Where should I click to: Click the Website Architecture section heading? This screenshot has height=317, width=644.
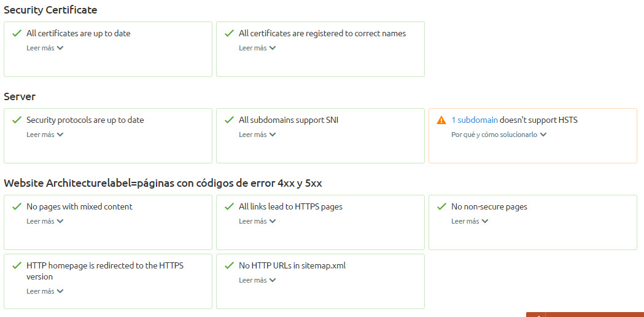pos(163,183)
